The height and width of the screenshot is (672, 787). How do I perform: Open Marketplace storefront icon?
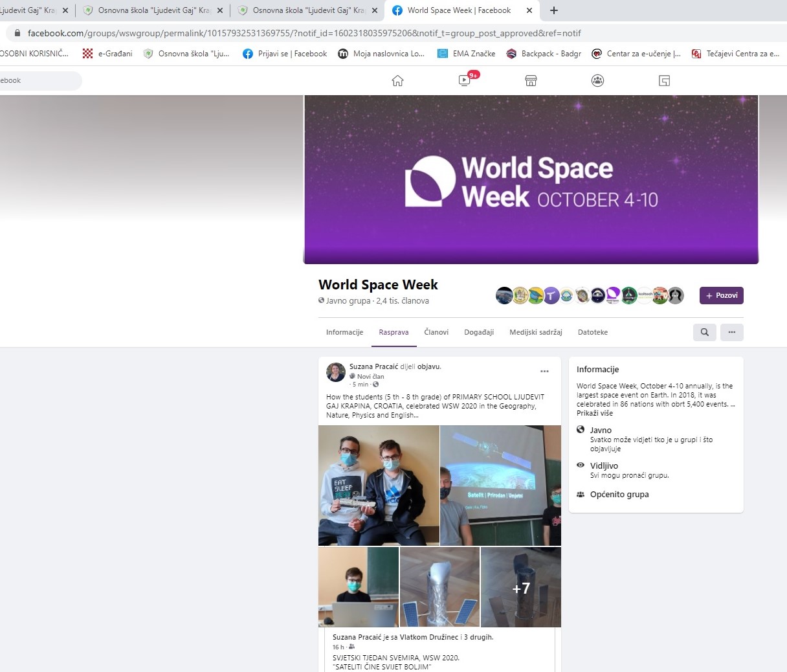pyautogui.click(x=531, y=80)
